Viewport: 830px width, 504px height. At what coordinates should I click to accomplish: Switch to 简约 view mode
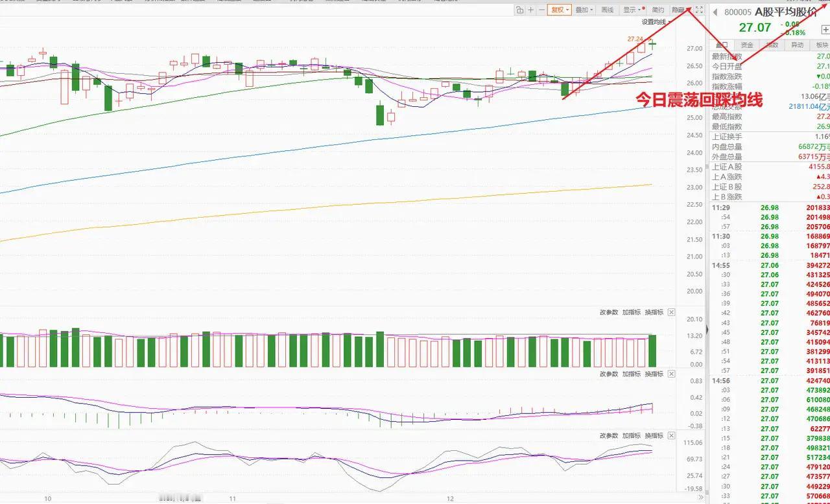point(658,10)
